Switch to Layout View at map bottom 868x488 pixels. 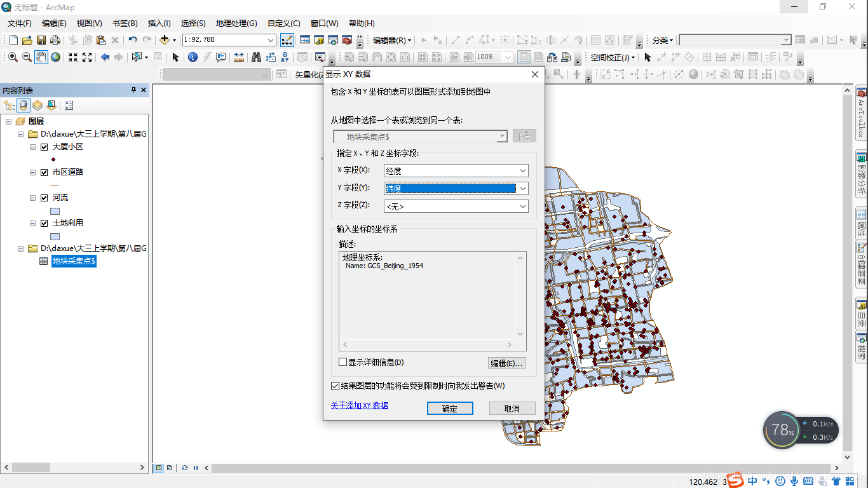point(170,468)
